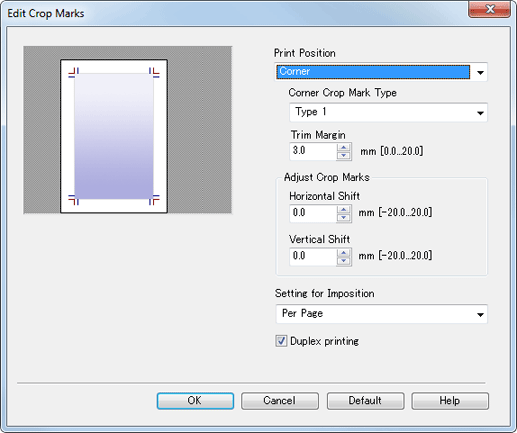Expand the Corner Crop Mark Type dropdown
517x433 pixels.
point(388,112)
